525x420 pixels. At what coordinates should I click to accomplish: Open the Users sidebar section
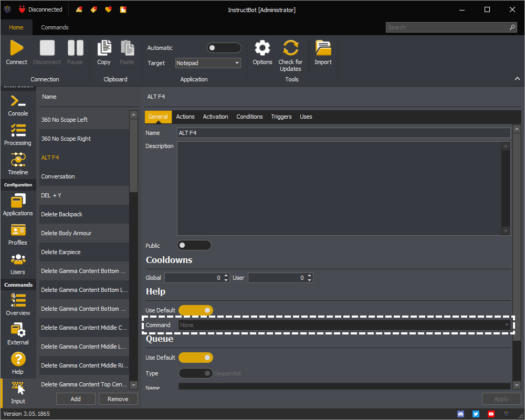click(18, 264)
